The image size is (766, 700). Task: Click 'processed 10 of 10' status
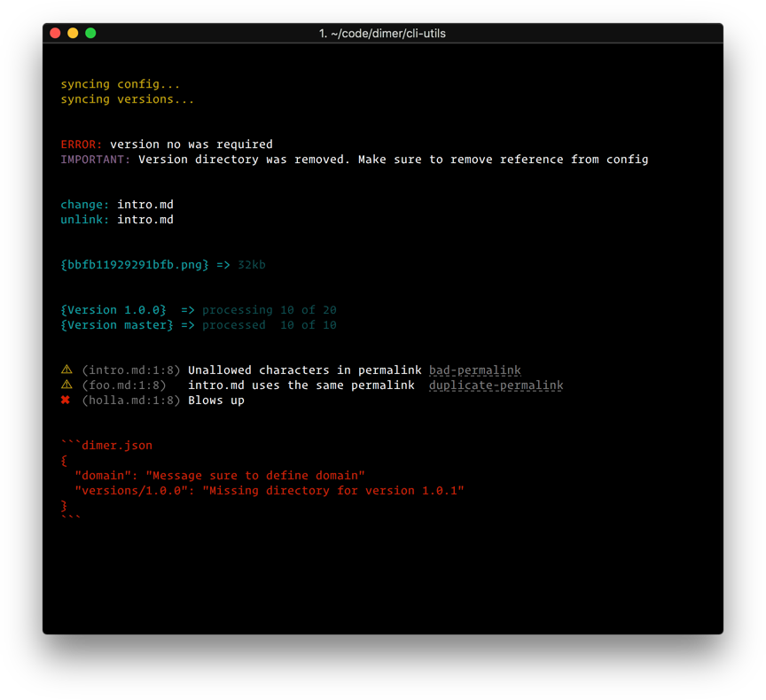[270, 325]
